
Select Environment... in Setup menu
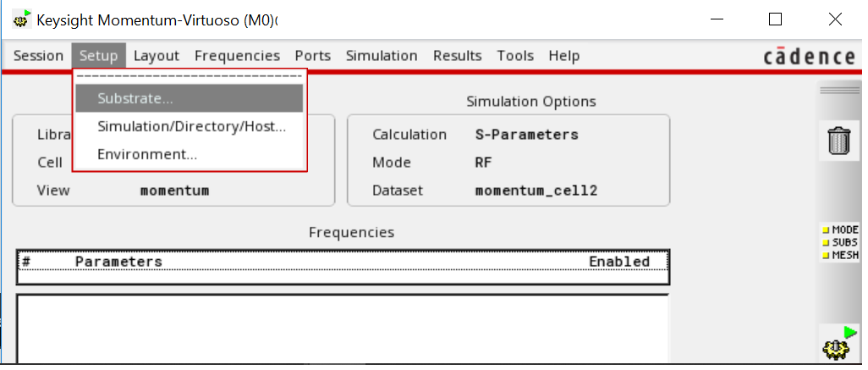coord(147,154)
